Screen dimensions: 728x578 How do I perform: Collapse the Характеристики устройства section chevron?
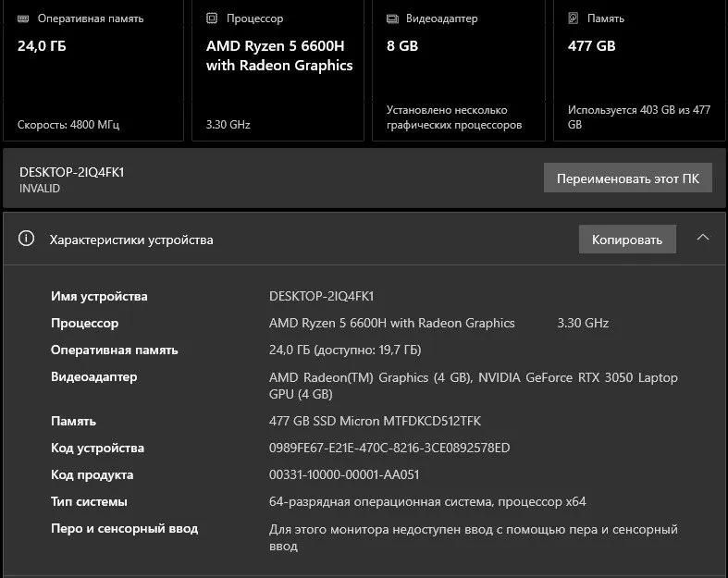[x=703, y=238]
